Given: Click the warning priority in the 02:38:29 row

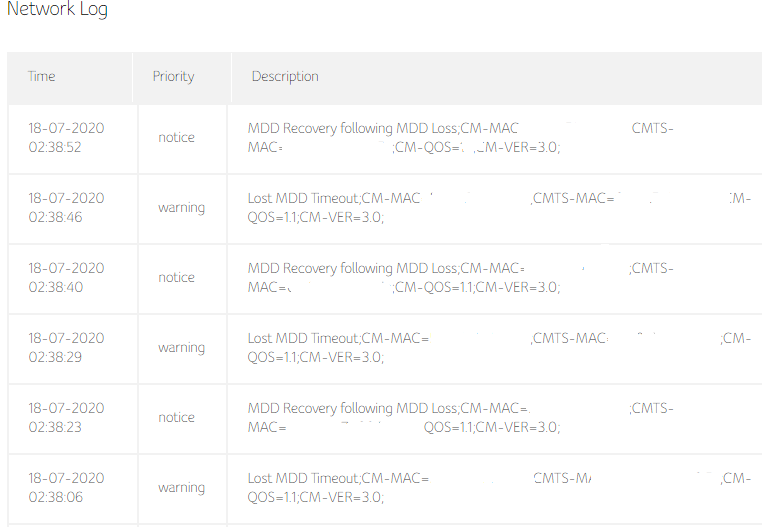Looking at the screenshot, I should (x=181, y=348).
